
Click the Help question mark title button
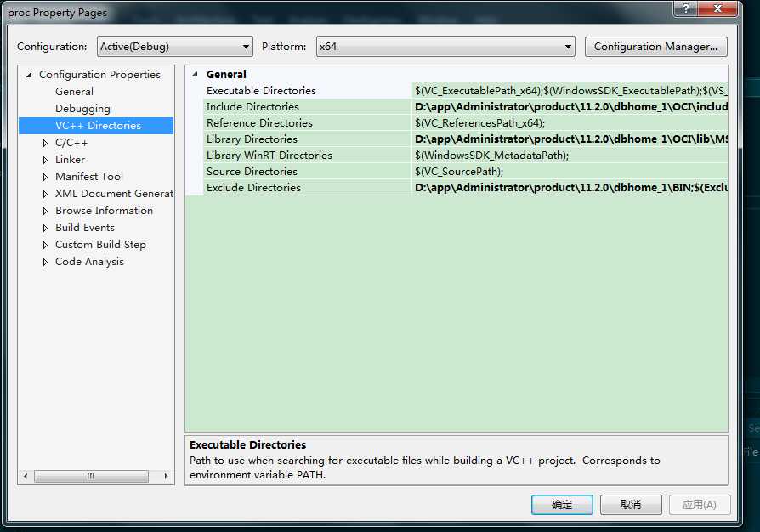tap(685, 8)
